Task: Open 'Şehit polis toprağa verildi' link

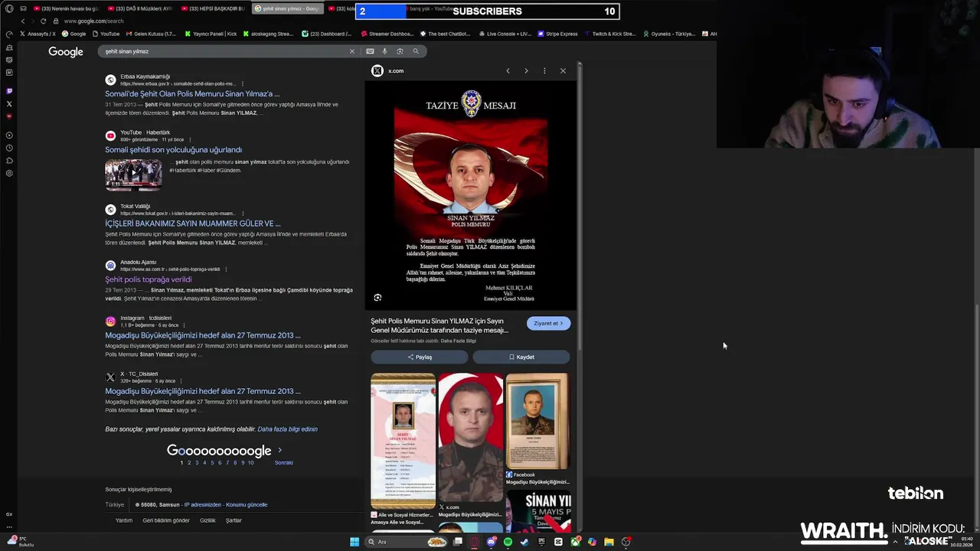Action: coord(148,279)
